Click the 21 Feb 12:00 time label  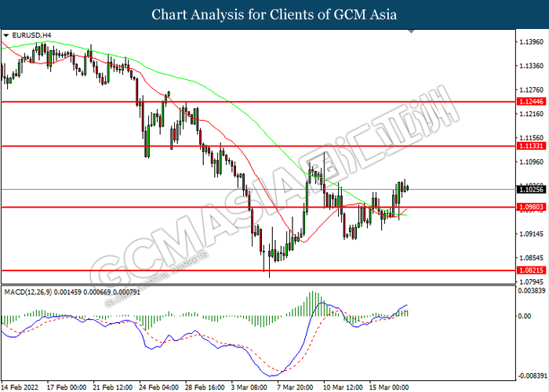[113, 387]
